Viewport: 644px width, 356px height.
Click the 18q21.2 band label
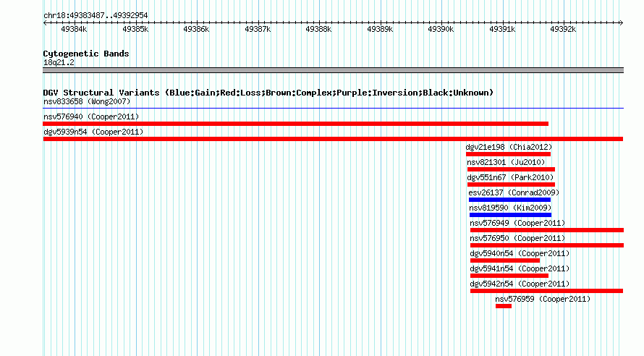pyautogui.click(x=59, y=62)
